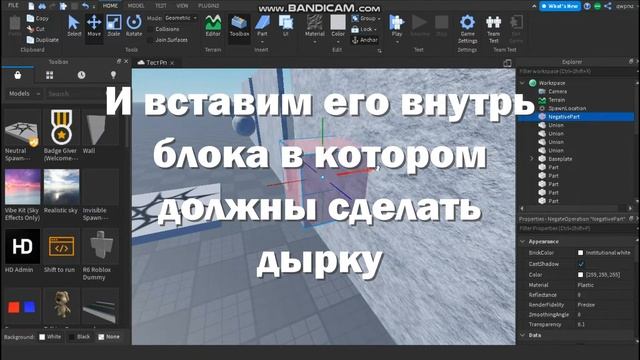Open Toolbox Inventory grid tab
This screenshot has height=360, width=640.
coord(49,75)
